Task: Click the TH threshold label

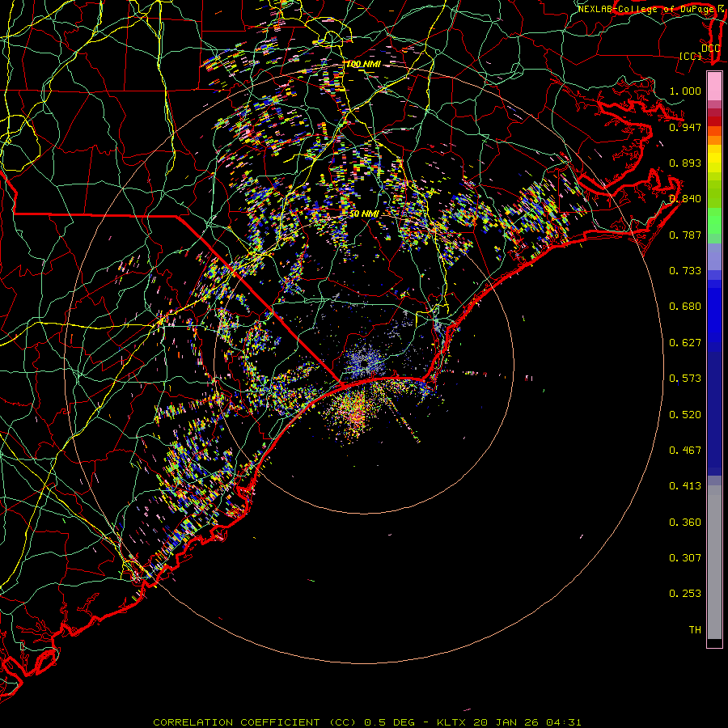Action: 695,630
